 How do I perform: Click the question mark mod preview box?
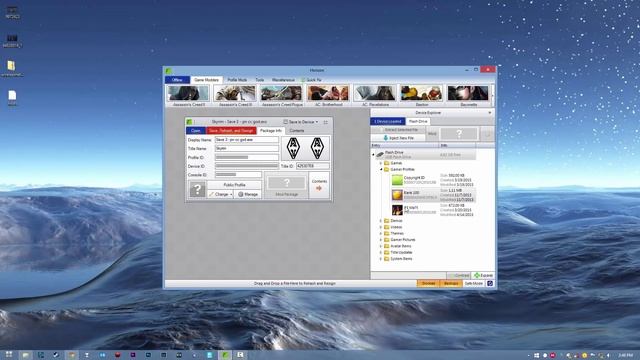click(x=459, y=133)
